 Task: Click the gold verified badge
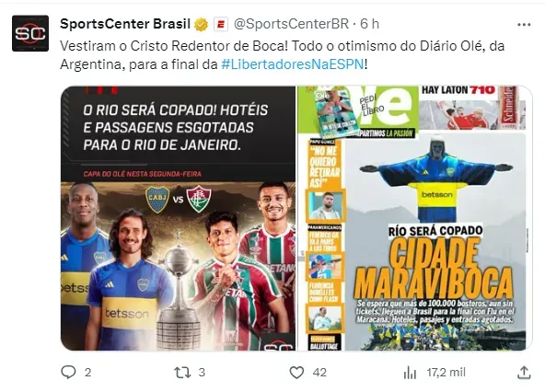201,24
